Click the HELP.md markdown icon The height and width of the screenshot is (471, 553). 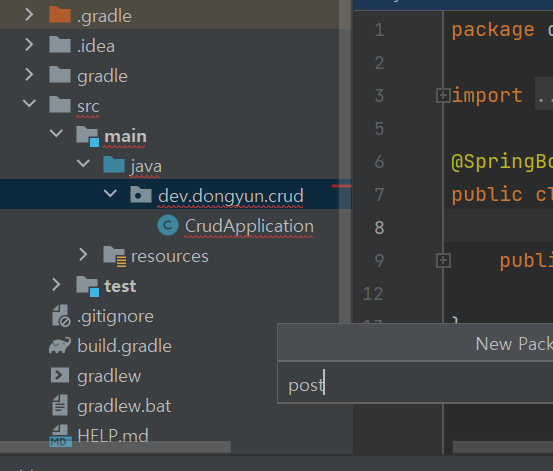point(60,435)
